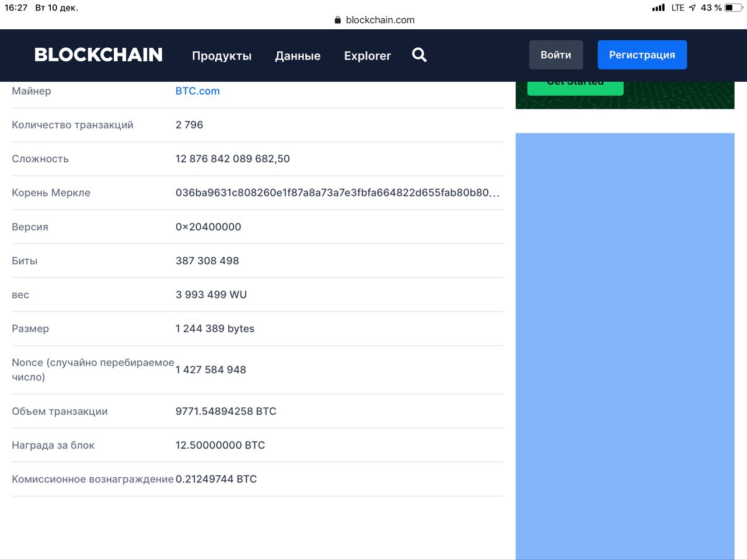Select the transaction count 2 796
The height and width of the screenshot is (560, 747).
pyautogui.click(x=189, y=125)
